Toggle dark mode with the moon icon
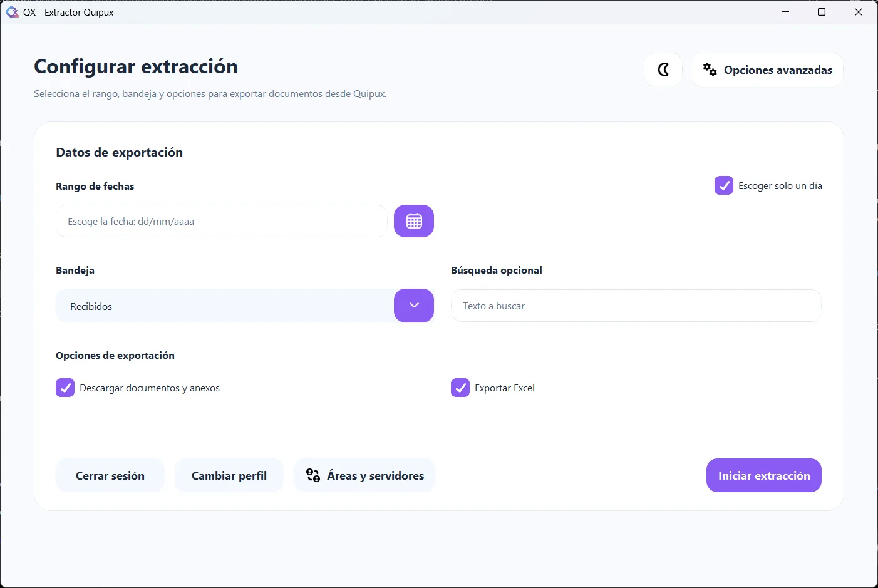 pyautogui.click(x=663, y=70)
